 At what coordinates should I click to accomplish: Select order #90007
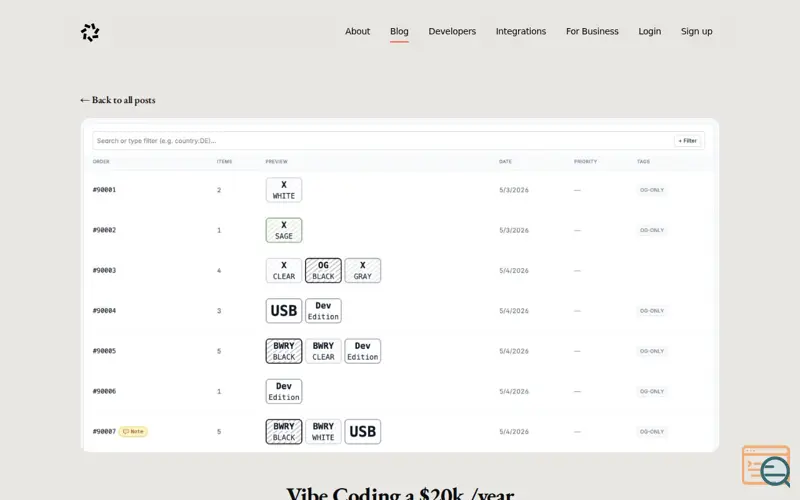104,432
